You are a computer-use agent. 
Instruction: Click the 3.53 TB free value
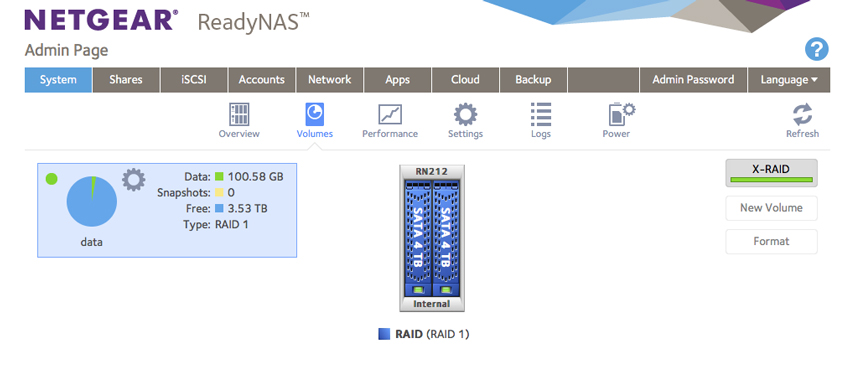(247, 208)
